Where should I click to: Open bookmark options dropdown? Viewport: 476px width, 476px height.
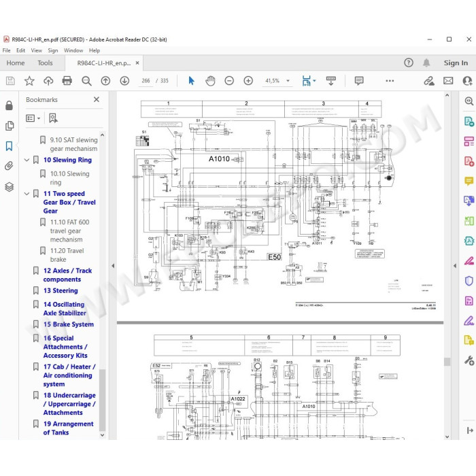click(33, 118)
